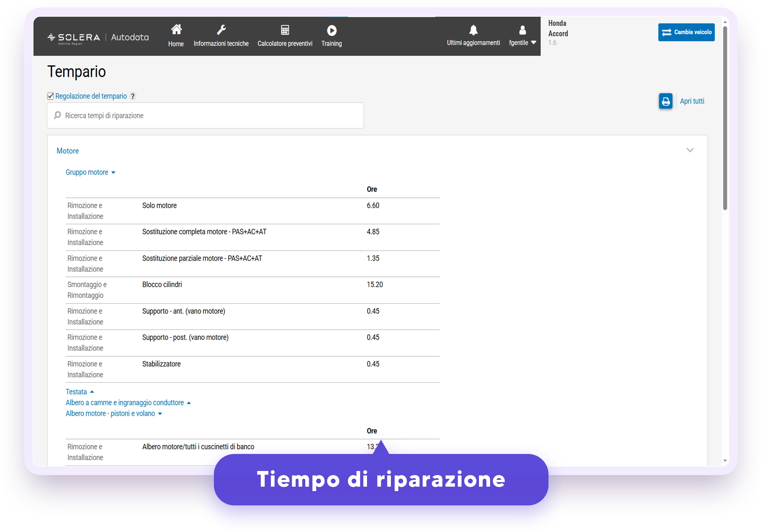Expand Albero a camme e ingranaggio conduttore
Screen dimensions: 762x532
(128, 403)
